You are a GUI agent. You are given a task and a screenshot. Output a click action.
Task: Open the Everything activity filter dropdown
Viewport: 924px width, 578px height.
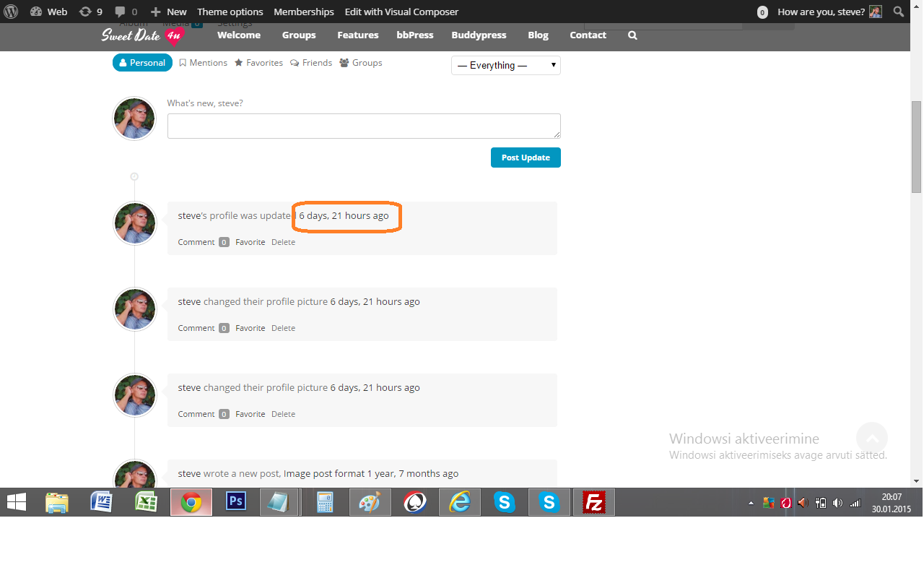[506, 65]
